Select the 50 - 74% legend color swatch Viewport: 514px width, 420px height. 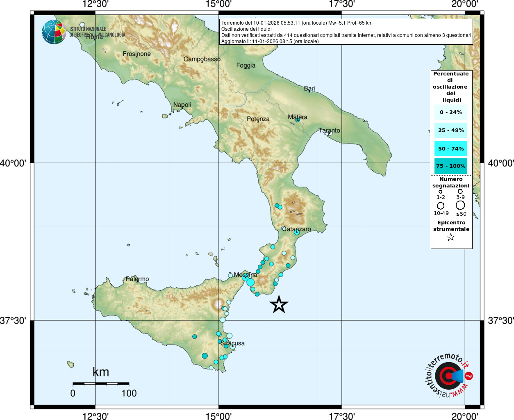[451, 148]
